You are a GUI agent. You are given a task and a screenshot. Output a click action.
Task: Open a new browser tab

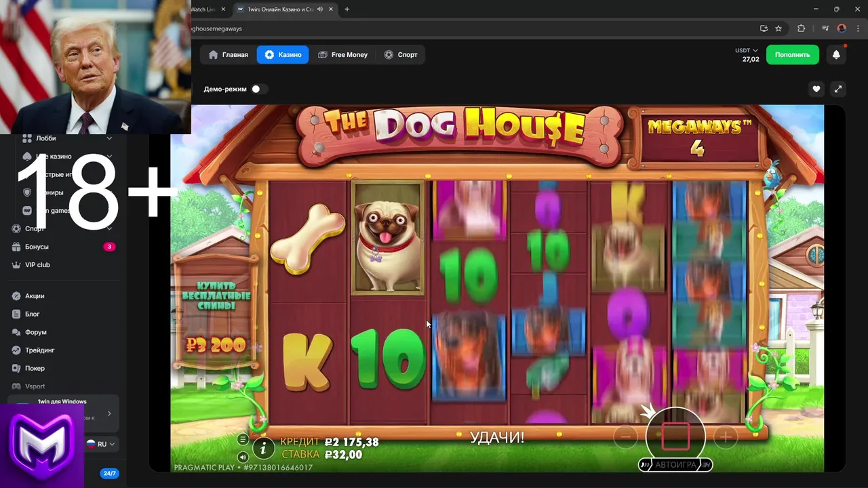tap(347, 9)
